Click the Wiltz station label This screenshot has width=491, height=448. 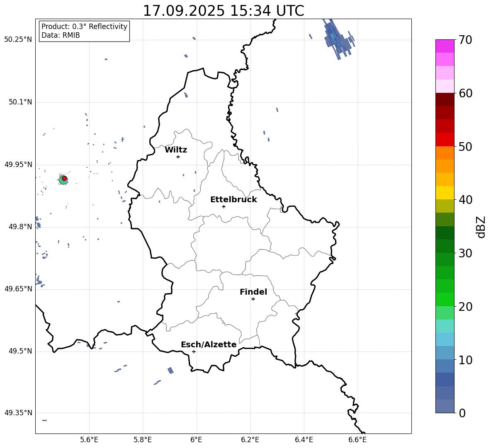[176, 150]
